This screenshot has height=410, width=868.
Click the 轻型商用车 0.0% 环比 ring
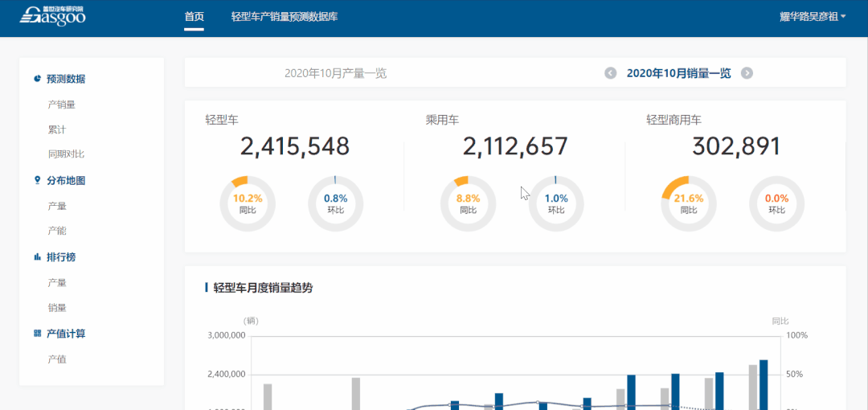776,204
